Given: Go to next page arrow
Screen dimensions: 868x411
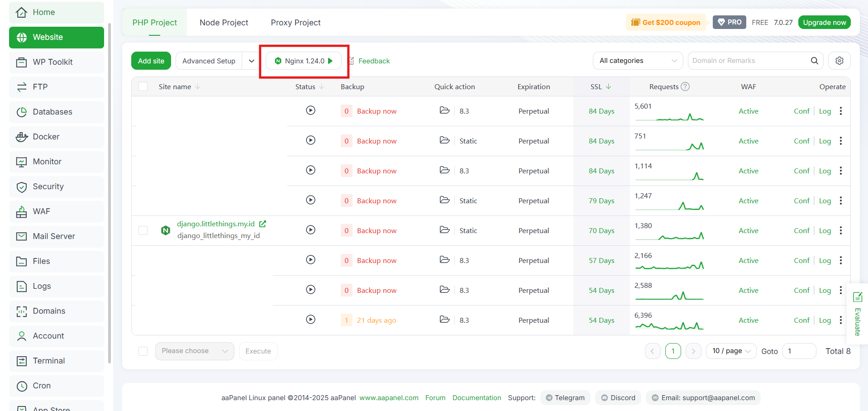Looking at the screenshot, I should coord(693,351).
